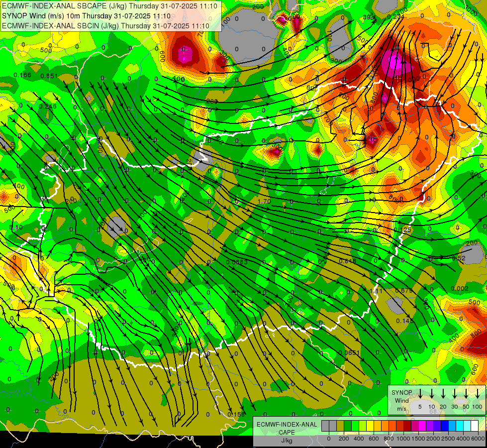Pick the pure yellow swatch on CAPE scale
Screen dimensions: 487x448
pos(370,426)
